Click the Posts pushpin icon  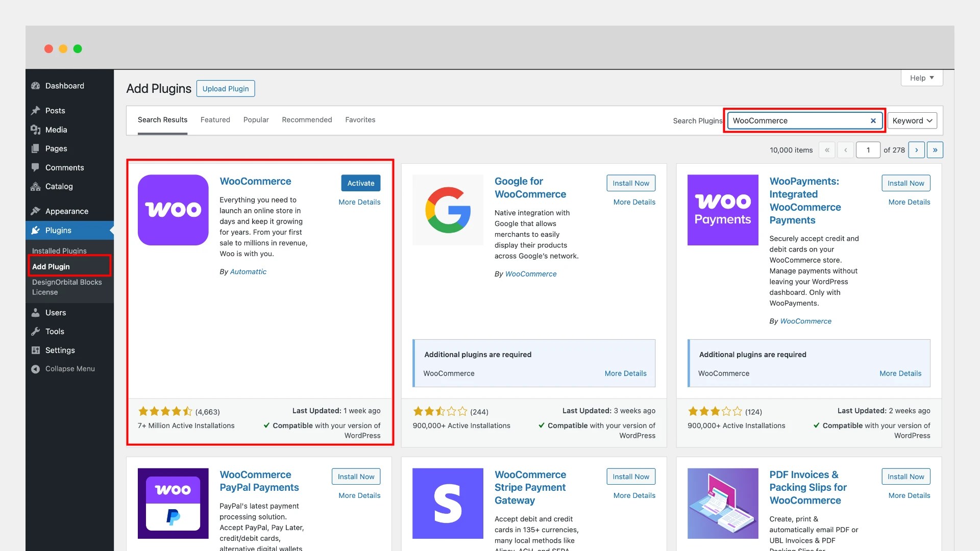[35, 111]
